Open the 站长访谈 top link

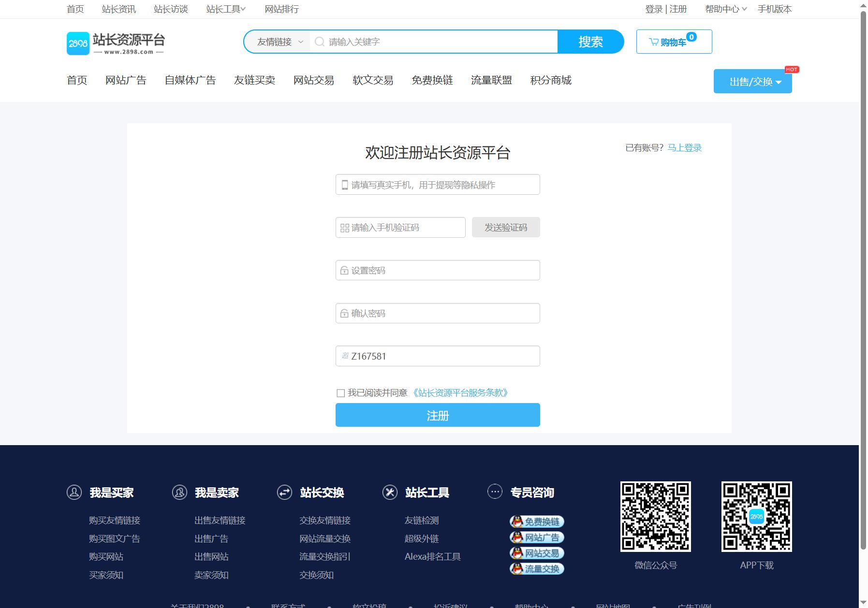pyautogui.click(x=171, y=9)
